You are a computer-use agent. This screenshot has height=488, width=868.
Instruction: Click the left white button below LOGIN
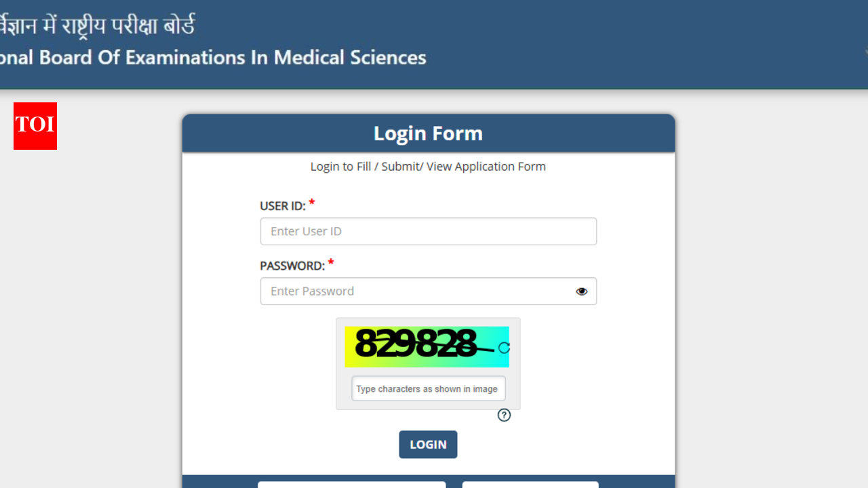351,484
